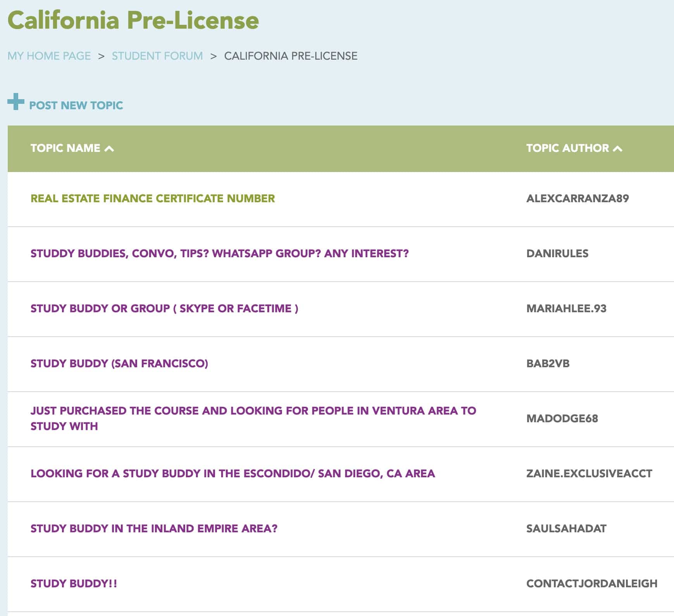Toggle sort arrow beside Topic Name
Viewport: 674px width, 616px height.
(109, 148)
